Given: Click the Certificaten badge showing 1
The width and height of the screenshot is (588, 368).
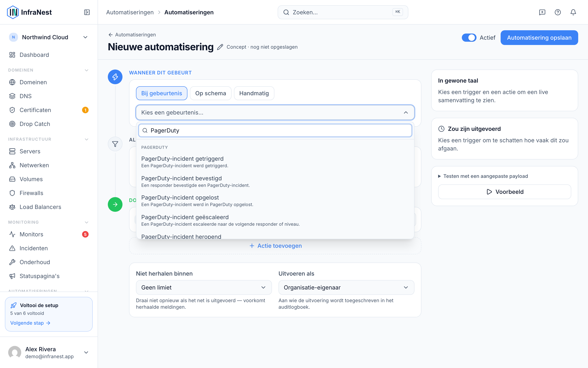Looking at the screenshot, I should pos(85,110).
